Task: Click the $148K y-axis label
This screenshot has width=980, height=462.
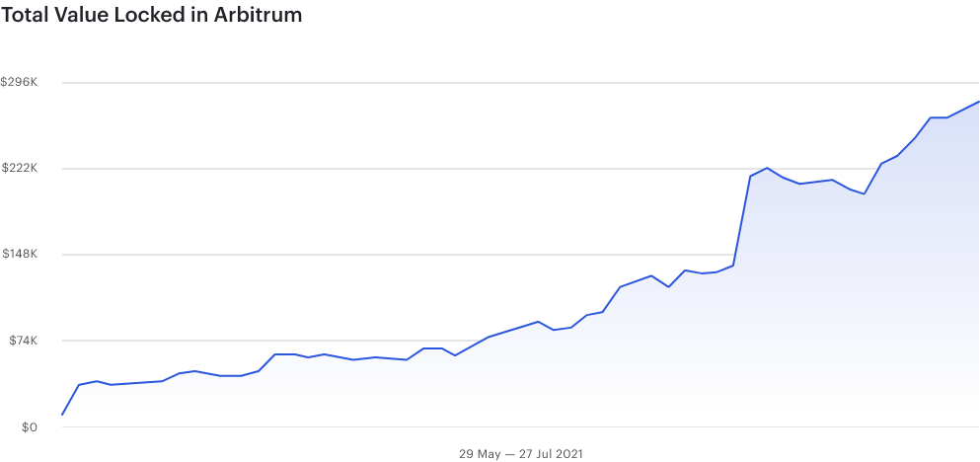Action: click(x=20, y=255)
